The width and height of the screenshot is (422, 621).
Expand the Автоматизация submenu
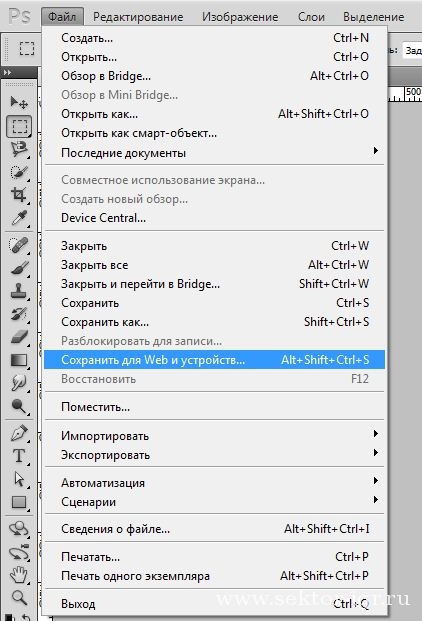click(x=214, y=482)
